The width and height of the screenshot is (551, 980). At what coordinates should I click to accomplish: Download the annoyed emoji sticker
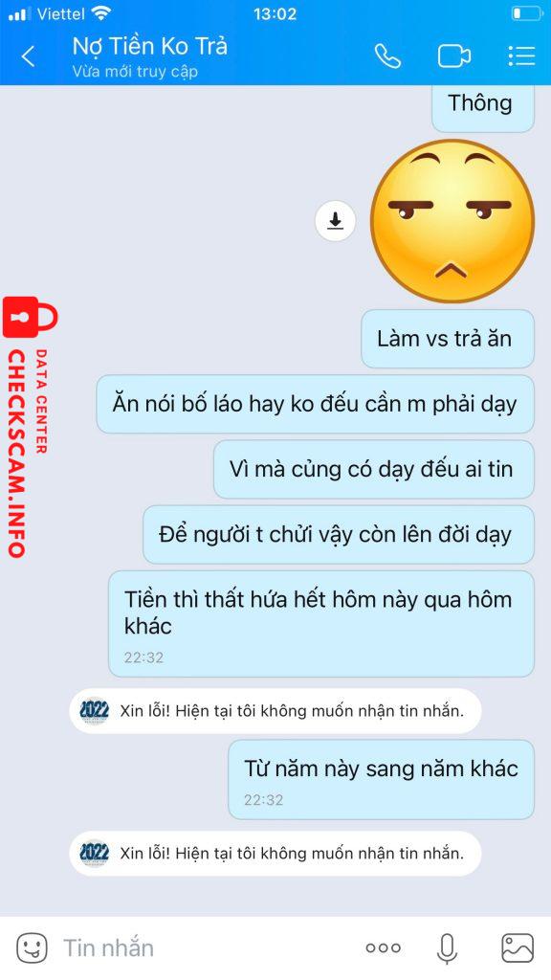(x=336, y=221)
